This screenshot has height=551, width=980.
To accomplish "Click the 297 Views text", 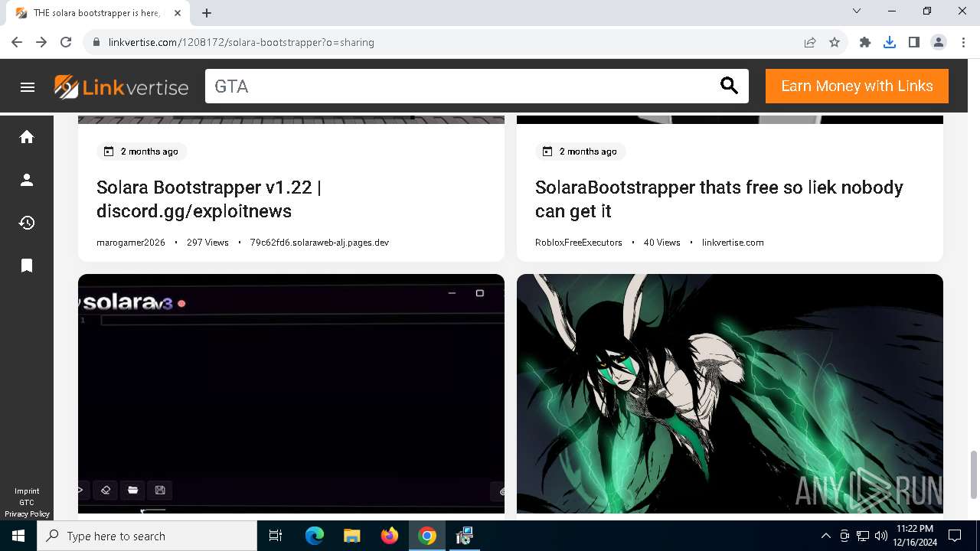I will 207,243.
